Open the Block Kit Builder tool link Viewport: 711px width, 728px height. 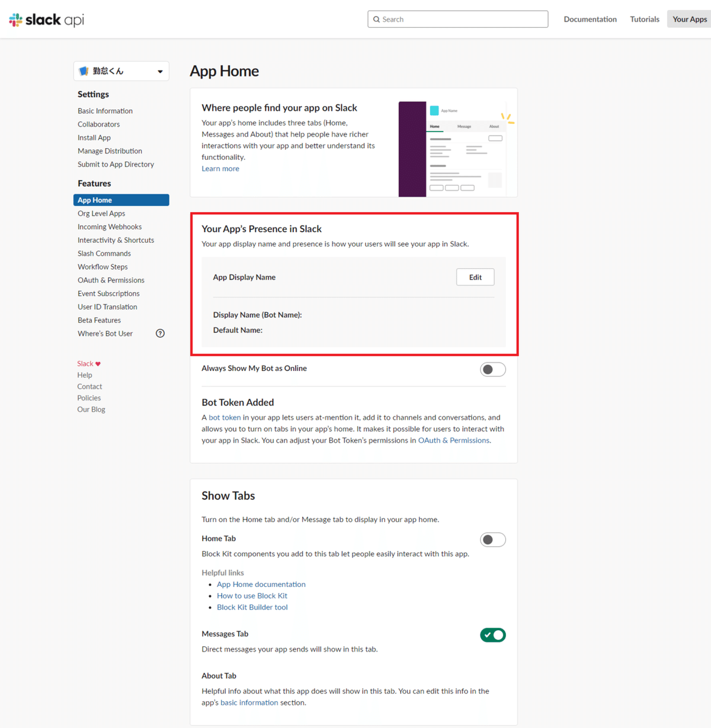click(252, 607)
